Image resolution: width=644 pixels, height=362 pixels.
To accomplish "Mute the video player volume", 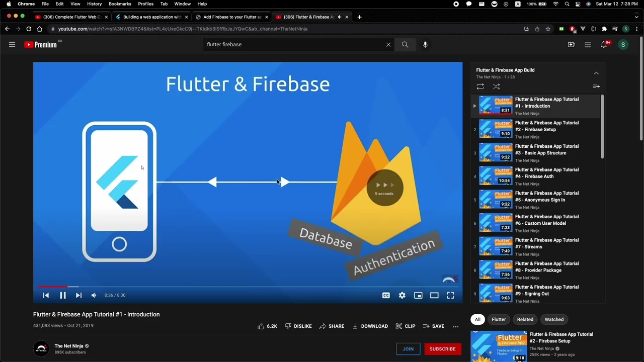I will (94, 295).
